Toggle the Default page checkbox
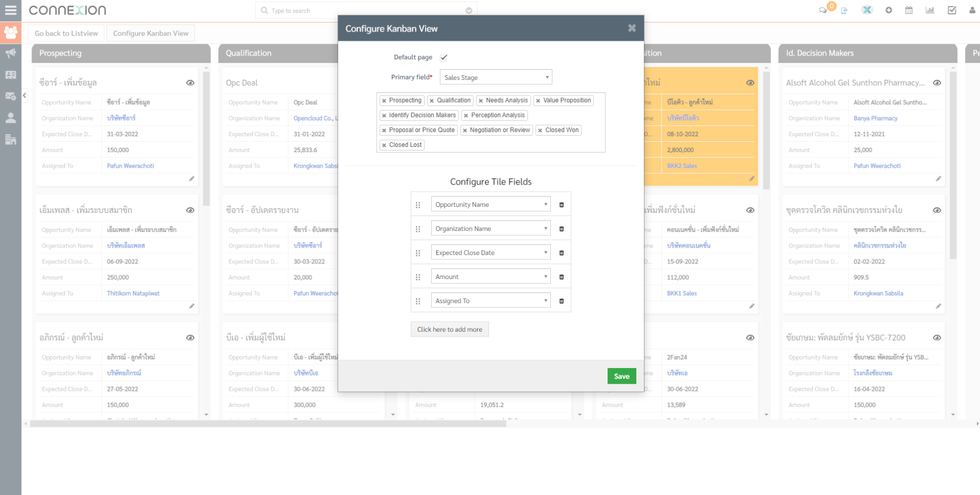This screenshot has width=980, height=495. (x=444, y=57)
